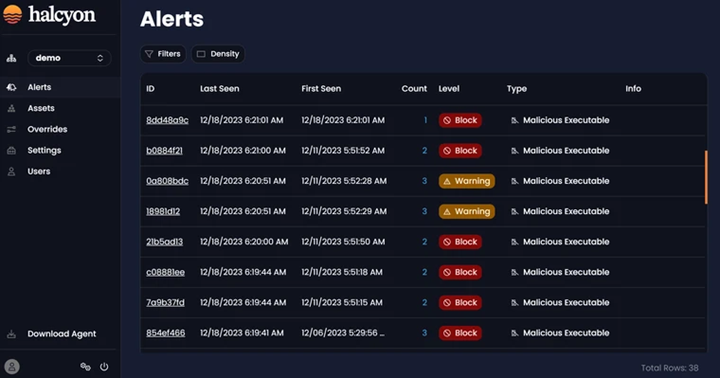The width and height of the screenshot is (720, 378).
Task: Sort by the Count column header
Action: [x=414, y=89]
